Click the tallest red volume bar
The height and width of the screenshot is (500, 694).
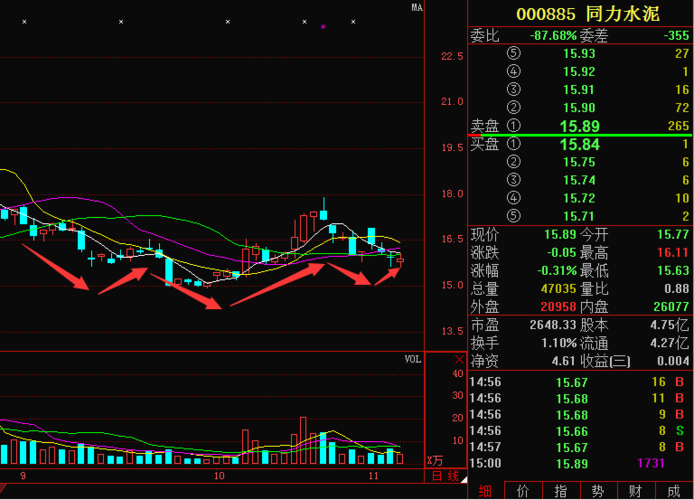(303, 440)
